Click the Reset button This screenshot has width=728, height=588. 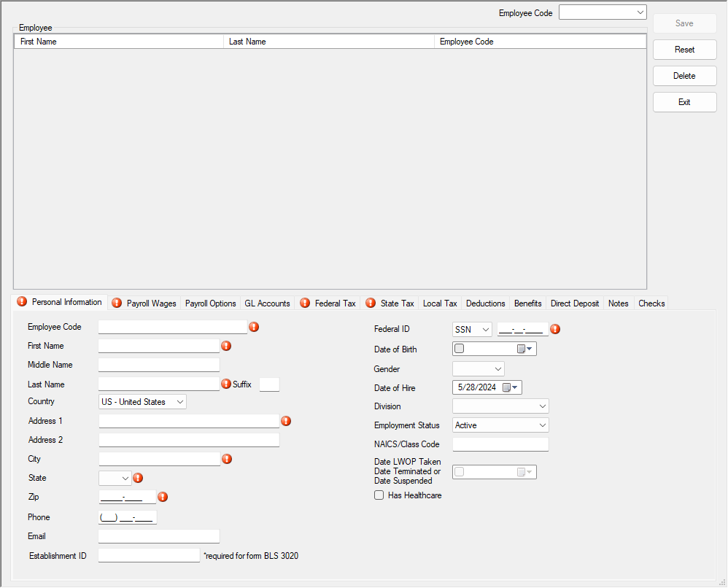(x=684, y=49)
